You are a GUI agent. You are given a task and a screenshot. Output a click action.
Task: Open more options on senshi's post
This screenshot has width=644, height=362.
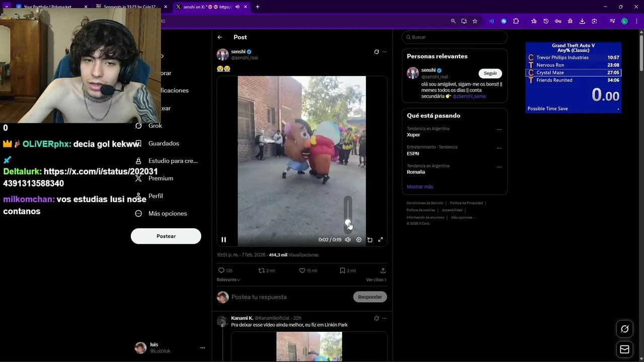pos(384,52)
